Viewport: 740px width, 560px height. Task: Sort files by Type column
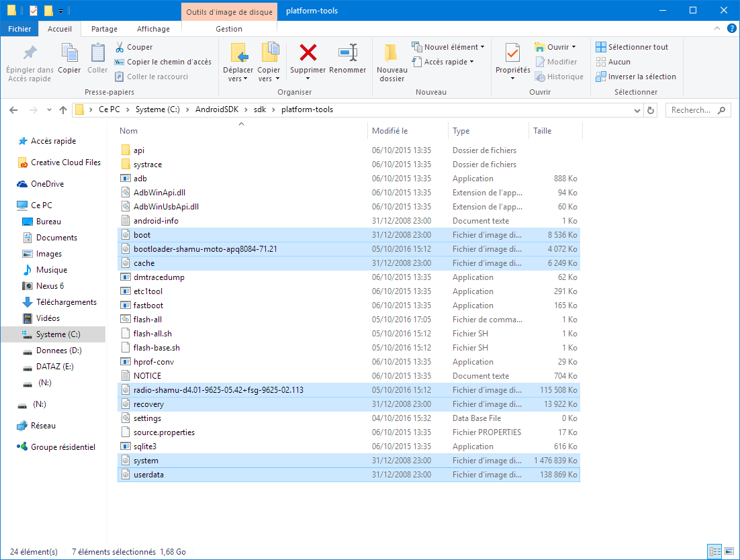click(x=488, y=131)
